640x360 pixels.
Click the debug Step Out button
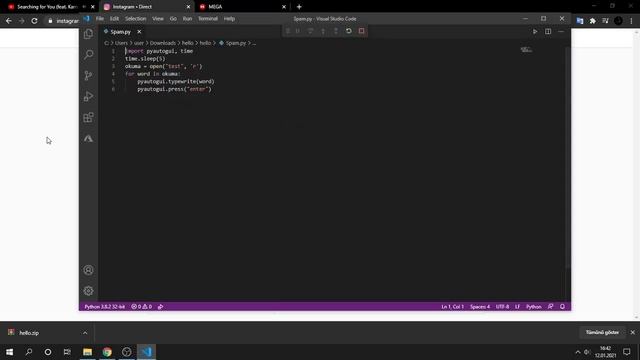pyautogui.click(x=336, y=31)
